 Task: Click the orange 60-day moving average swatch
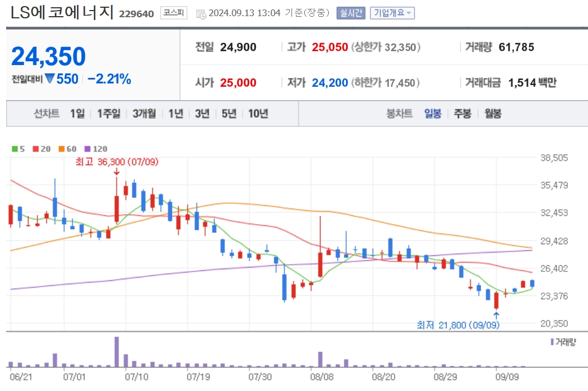[62, 149]
